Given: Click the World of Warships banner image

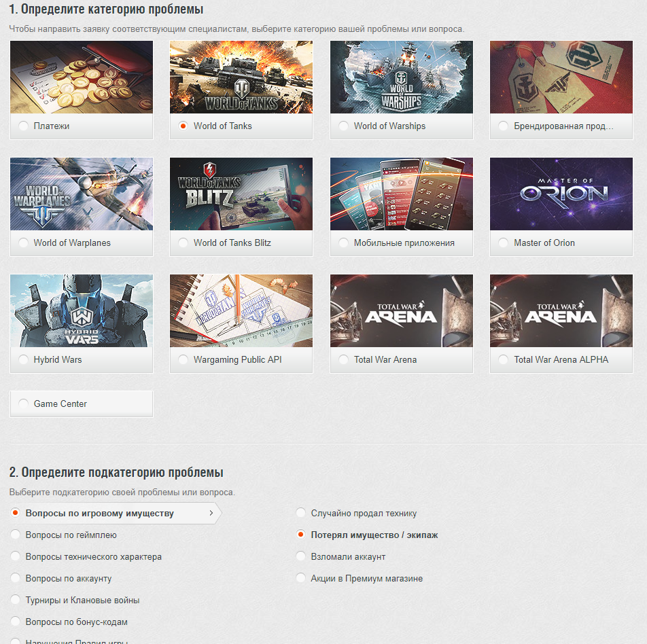Looking at the screenshot, I should [402, 77].
